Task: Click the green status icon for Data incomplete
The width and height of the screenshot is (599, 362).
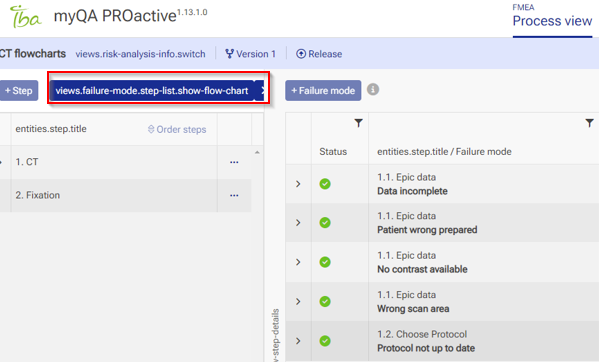Action: click(x=325, y=184)
